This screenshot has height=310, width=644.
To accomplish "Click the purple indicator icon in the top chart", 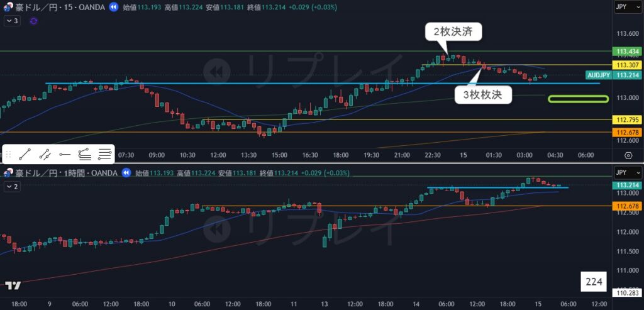I will (x=33, y=21).
